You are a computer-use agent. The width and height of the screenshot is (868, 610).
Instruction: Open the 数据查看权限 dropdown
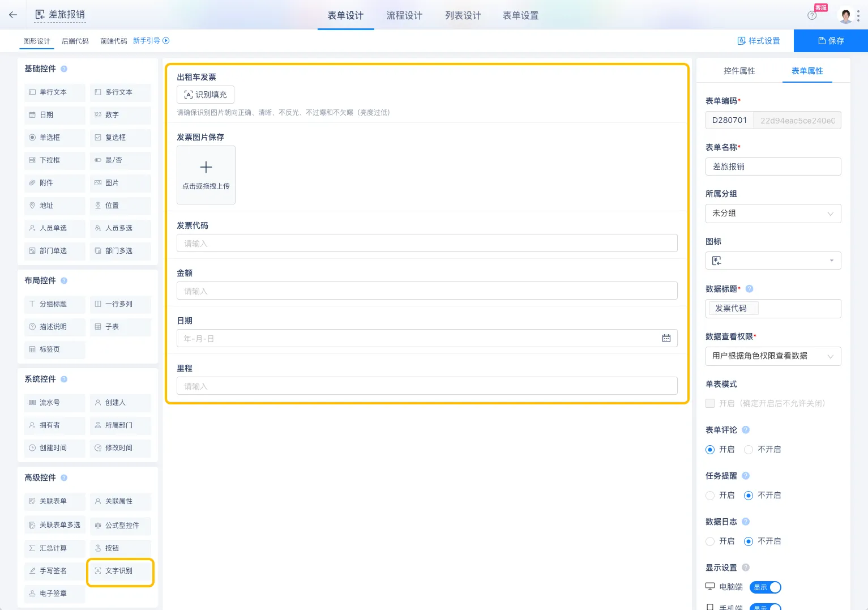[x=773, y=356]
